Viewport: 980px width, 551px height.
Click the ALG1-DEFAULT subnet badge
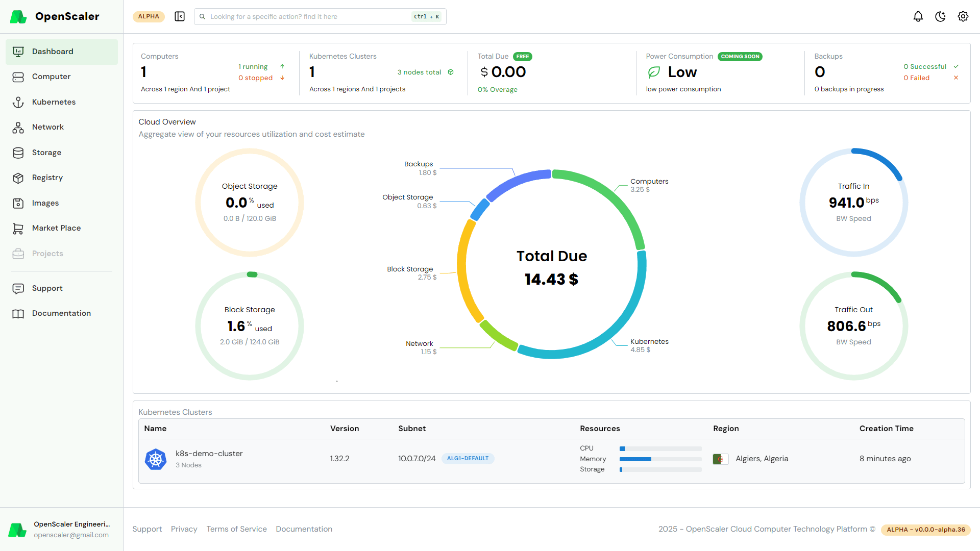coord(468,458)
